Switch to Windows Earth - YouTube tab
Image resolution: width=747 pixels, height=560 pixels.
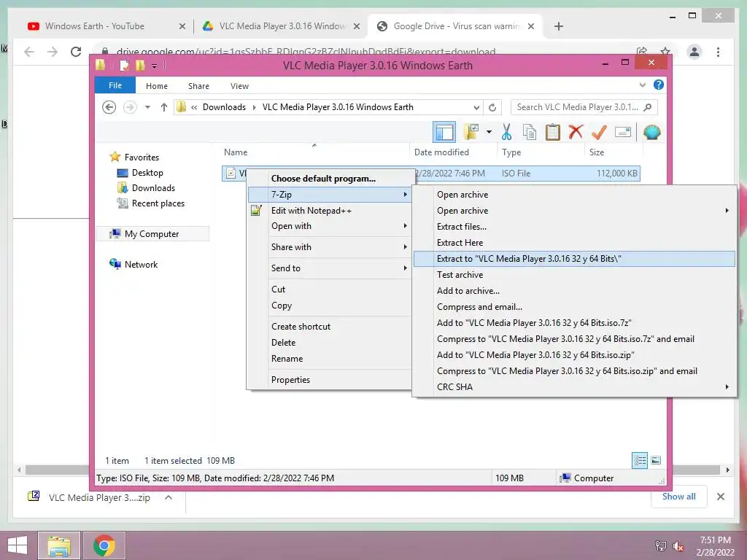click(x=96, y=26)
